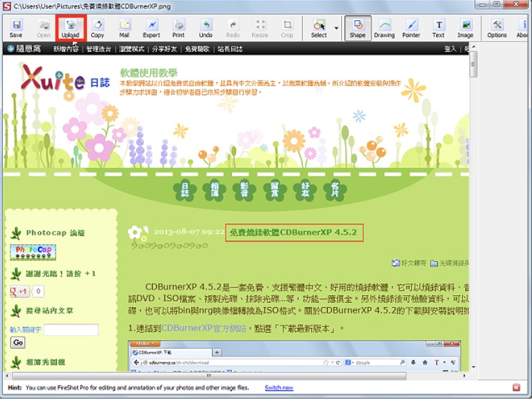Click the Upload toolbar icon

(x=71, y=28)
